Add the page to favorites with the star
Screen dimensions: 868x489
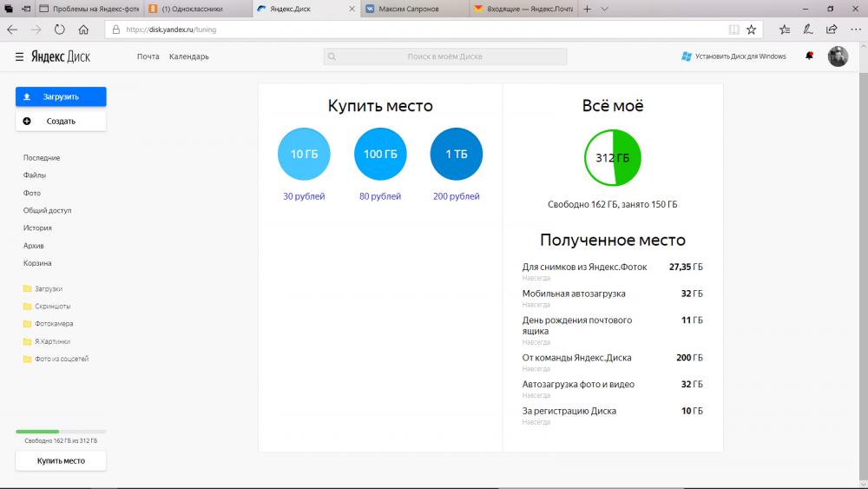(751, 30)
